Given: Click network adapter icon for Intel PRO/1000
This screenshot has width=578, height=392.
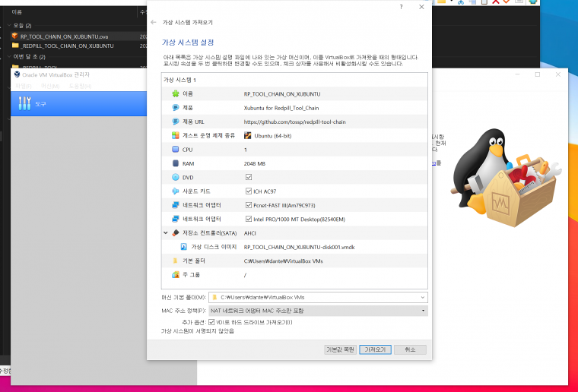Looking at the screenshot, I should pyautogui.click(x=176, y=219).
